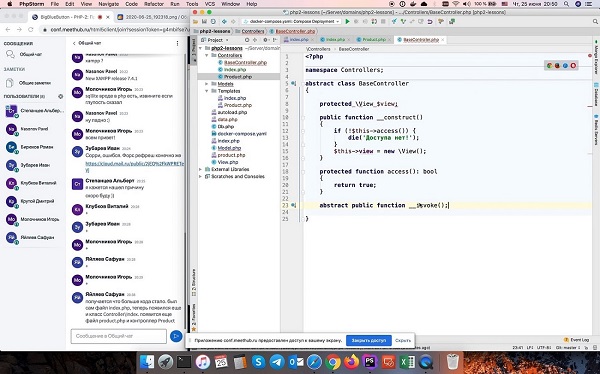This screenshot has height=374, width=600.
Task: Open Skype from the Dock
Action: pyautogui.click(x=258, y=362)
